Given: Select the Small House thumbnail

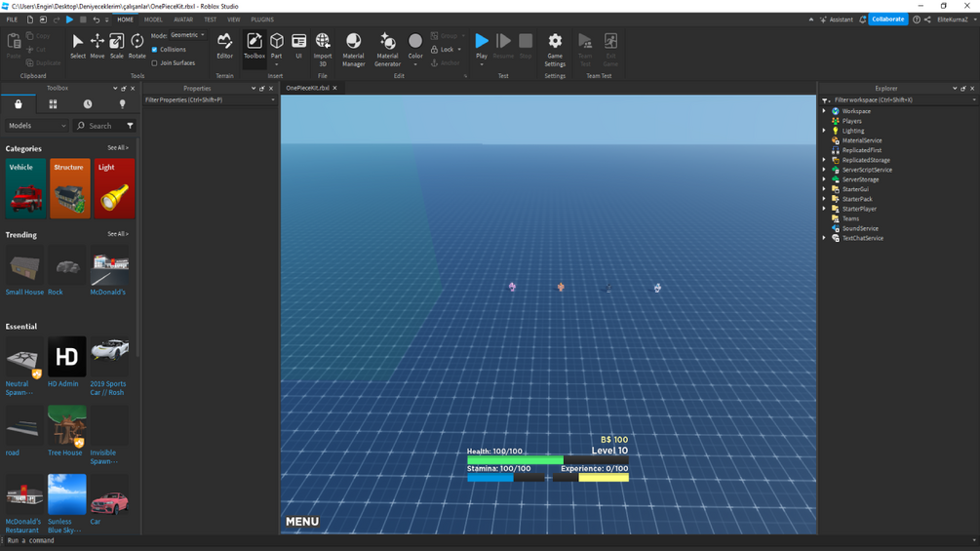Looking at the screenshot, I should pos(24,265).
